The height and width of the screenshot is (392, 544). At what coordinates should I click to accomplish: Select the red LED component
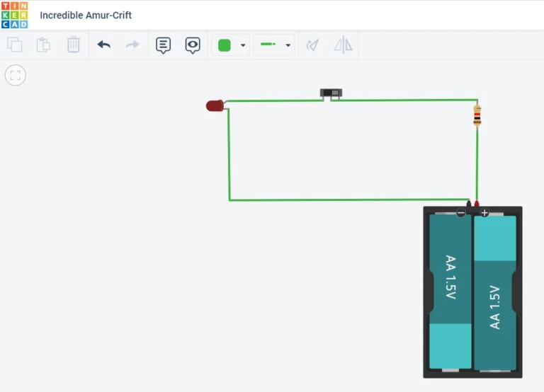click(x=215, y=105)
